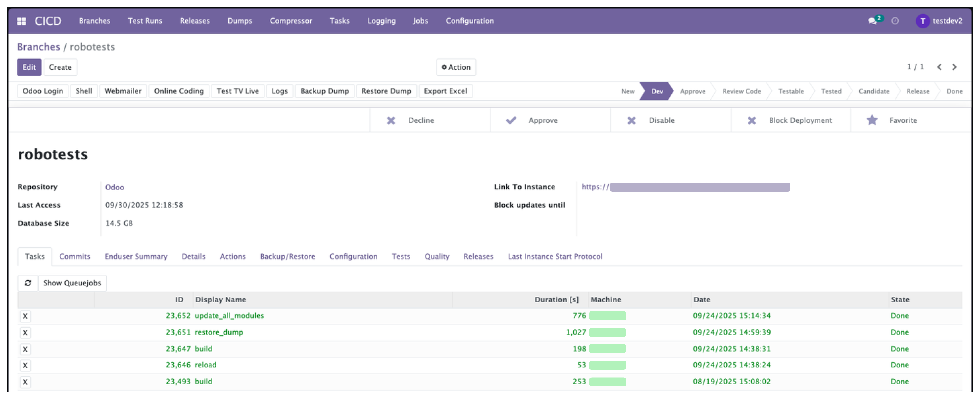Click the Odoo Login button
This screenshot has height=399, width=980.
coord(43,91)
